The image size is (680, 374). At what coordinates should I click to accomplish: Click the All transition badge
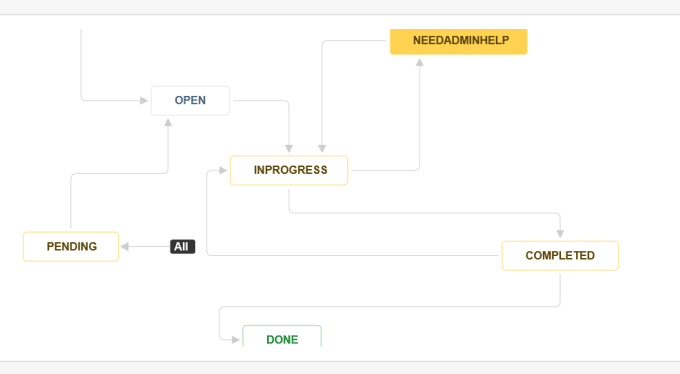click(182, 246)
